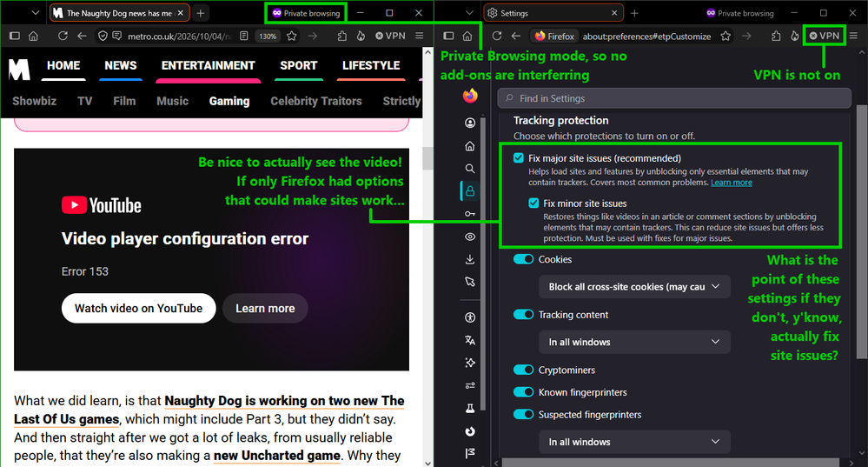Reload the metro.co.uk page
The height and width of the screenshot is (467, 868).
[x=63, y=36]
